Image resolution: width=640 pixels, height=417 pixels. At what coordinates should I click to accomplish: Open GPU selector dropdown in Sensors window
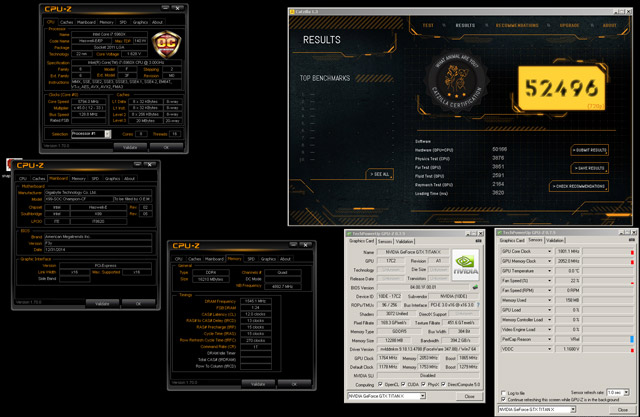pos(573,409)
